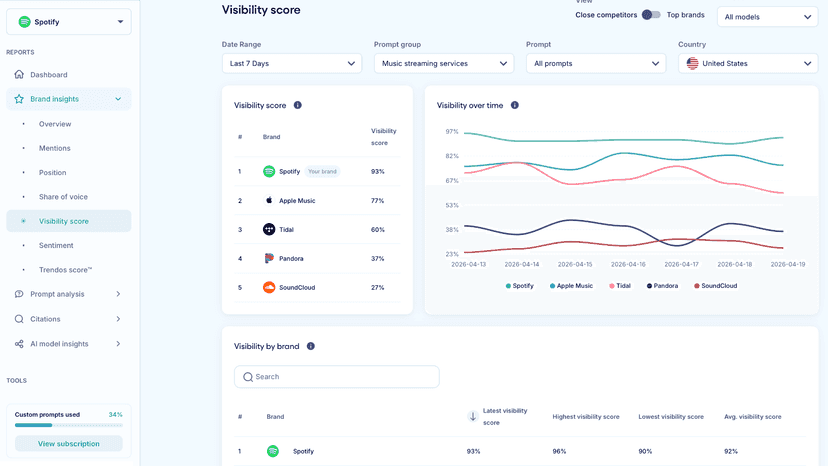828x466 pixels.
Task: Click Tidal 60% score value
Action: click(378, 230)
